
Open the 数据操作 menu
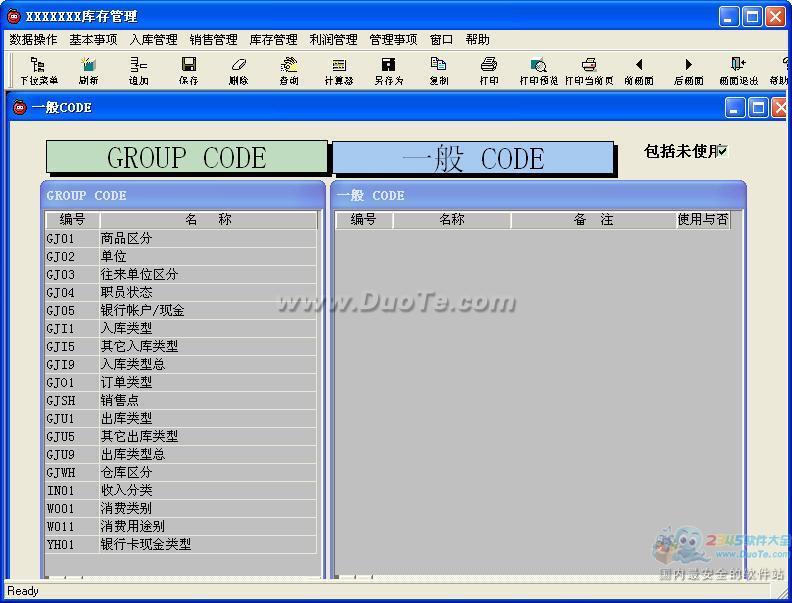coord(33,39)
